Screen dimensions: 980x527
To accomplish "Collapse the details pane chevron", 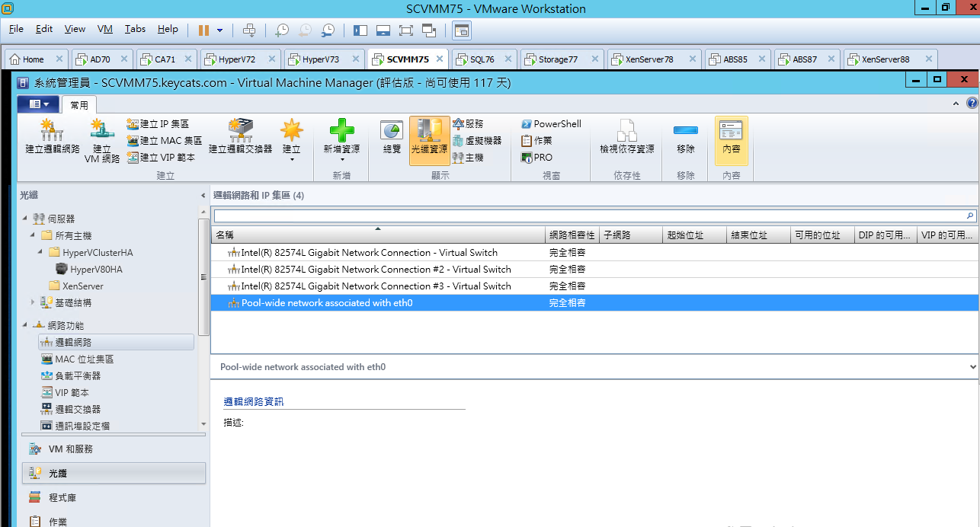I will pos(972,367).
